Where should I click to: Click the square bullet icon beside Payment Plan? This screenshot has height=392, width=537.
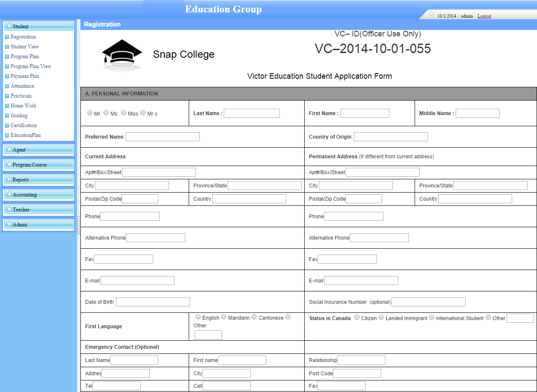pyautogui.click(x=7, y=77)
